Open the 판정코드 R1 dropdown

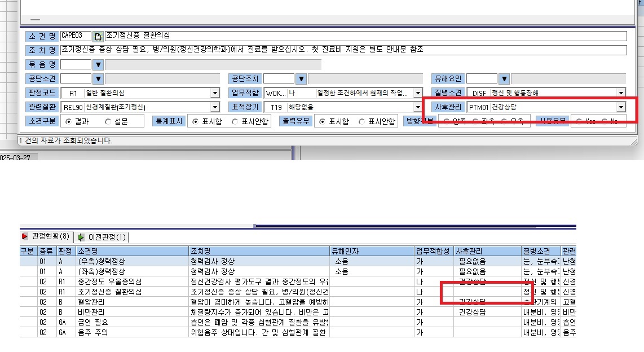click(x=215, y=93)
